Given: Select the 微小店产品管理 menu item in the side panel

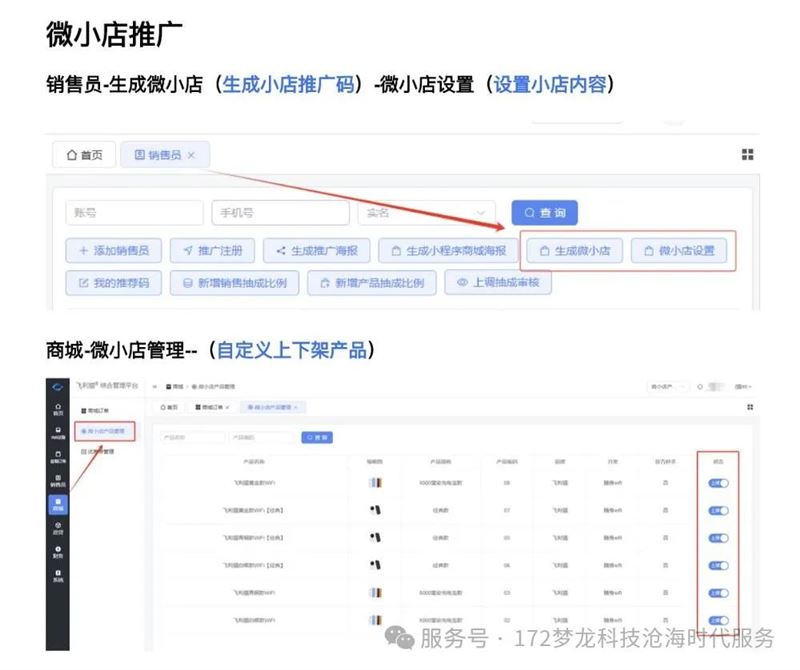Looking at the screenshot, I should point(102,431).
